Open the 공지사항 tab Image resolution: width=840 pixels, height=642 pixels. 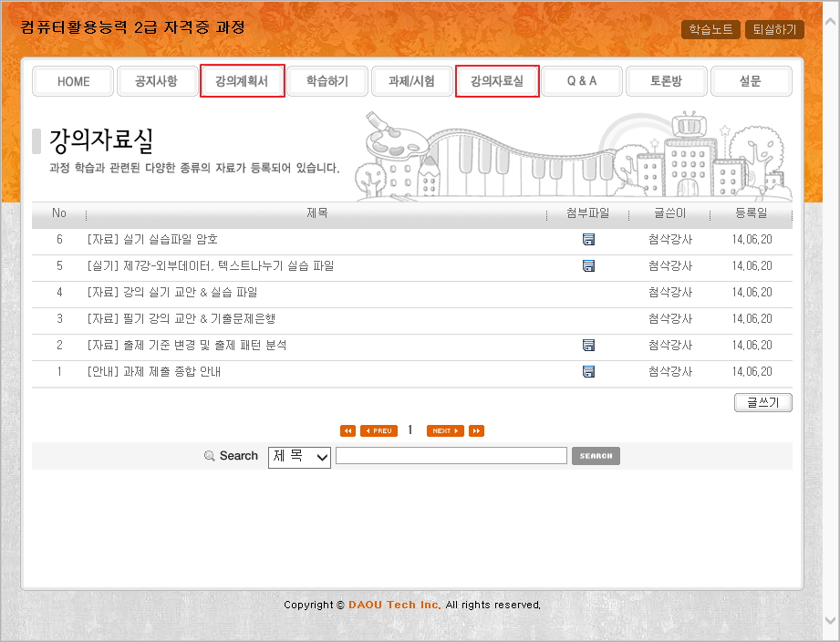coord(157,81)
